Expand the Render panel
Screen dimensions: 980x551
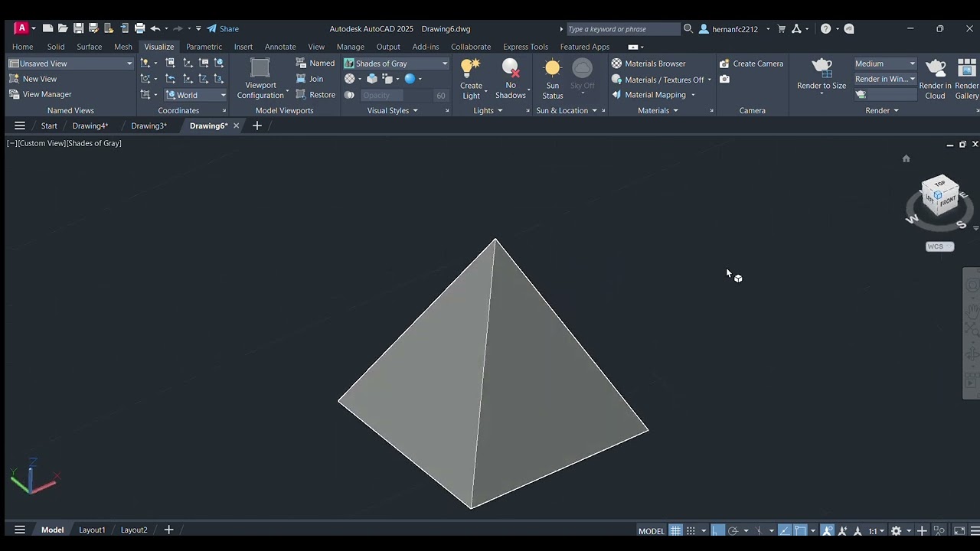click(882, 110)
